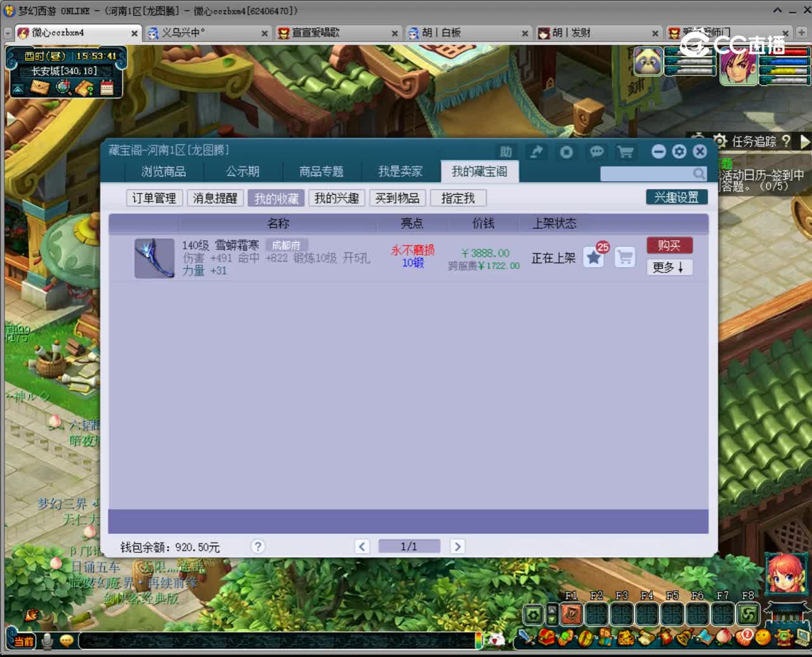Open the tiger pet icon in bottom toolbar
The image size is (812, 657).
coord(625,637)
